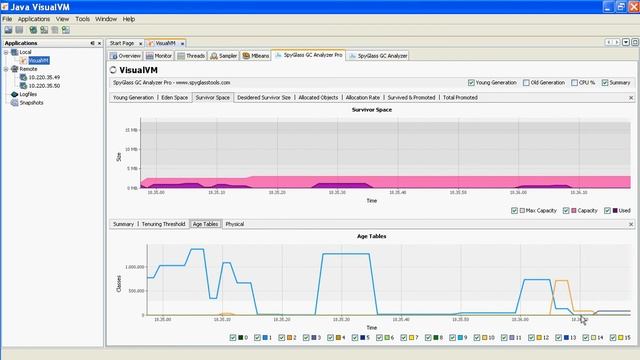The image size is (640, 360).
Task: Close the Age Tables chart panel
Action: coord(631,224)
